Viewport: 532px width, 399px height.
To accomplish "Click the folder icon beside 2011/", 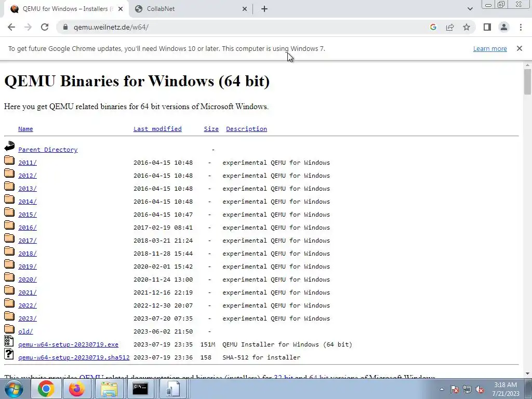I will click(9, 160).
